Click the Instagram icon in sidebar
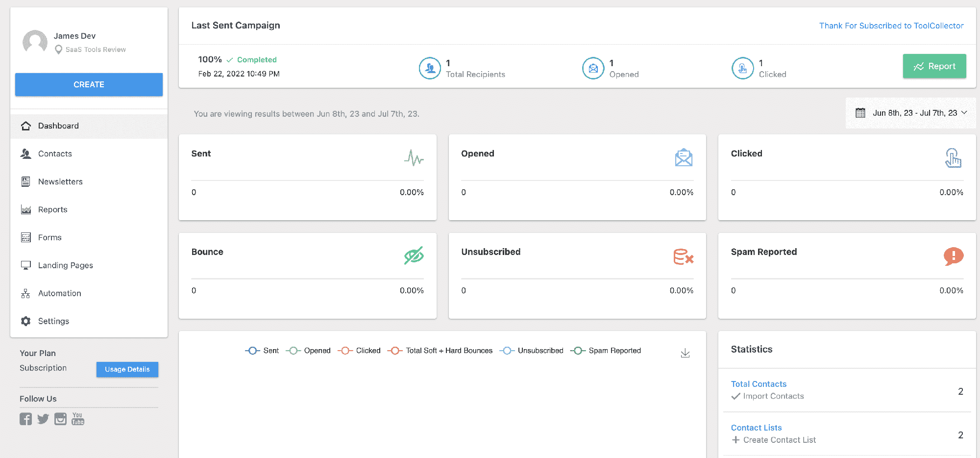Viewport: 980px width, 458px height. coord(60,419)
